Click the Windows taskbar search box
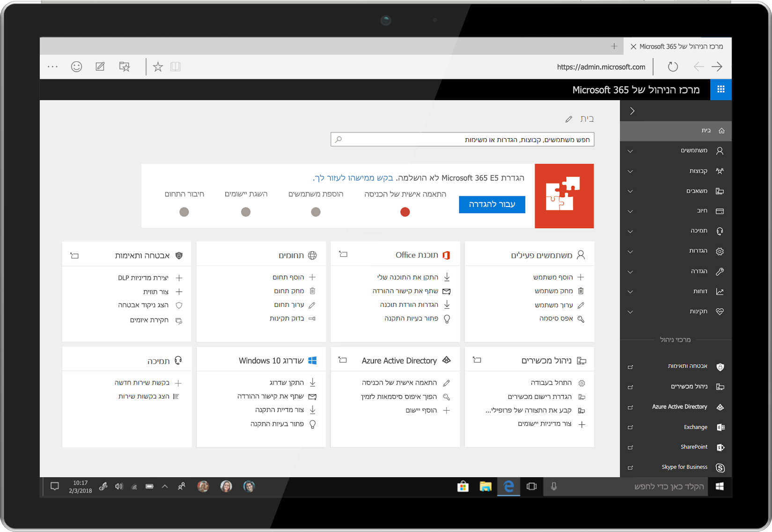The width and height of the screenshot is (772, 532). pyautogui.click(x=626, y=487)
